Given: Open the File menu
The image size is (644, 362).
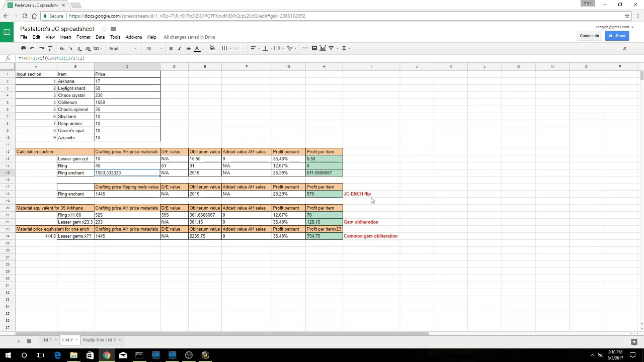Looking at the screenshot, I should pyautogui.click(x=24, y=37).
